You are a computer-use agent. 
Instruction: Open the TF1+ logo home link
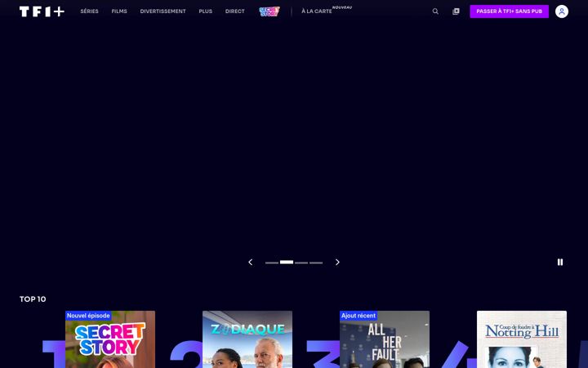pyautogui.click(x=42, y=11)
